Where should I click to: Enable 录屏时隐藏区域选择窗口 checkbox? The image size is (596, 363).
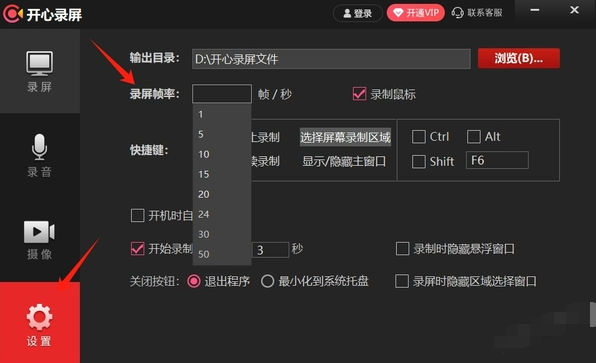[402, 281]
